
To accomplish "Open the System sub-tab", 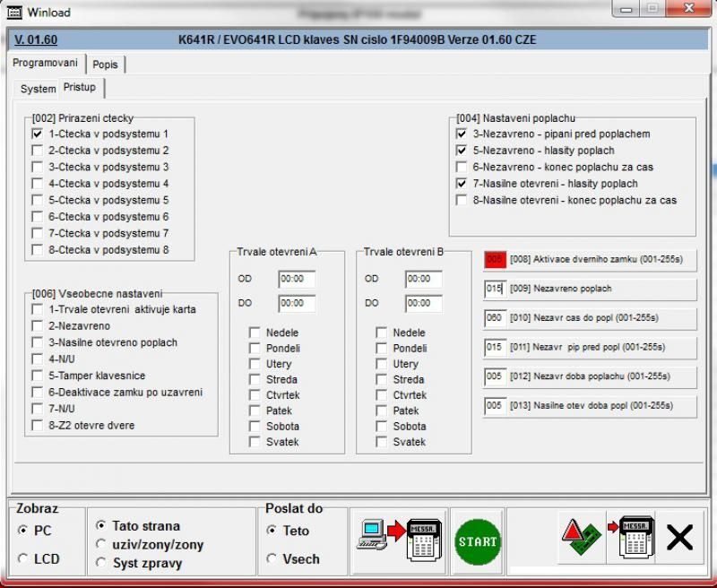I will click(38, 89).
